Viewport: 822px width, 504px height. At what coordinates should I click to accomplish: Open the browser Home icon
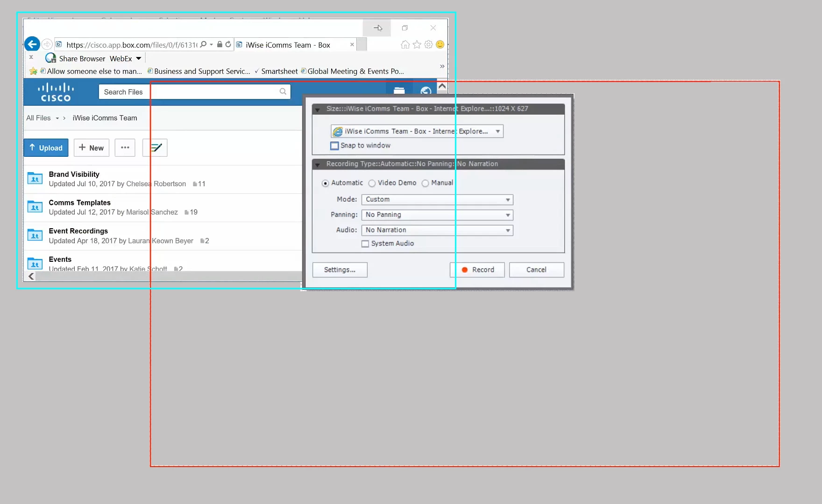click(405, 44)
